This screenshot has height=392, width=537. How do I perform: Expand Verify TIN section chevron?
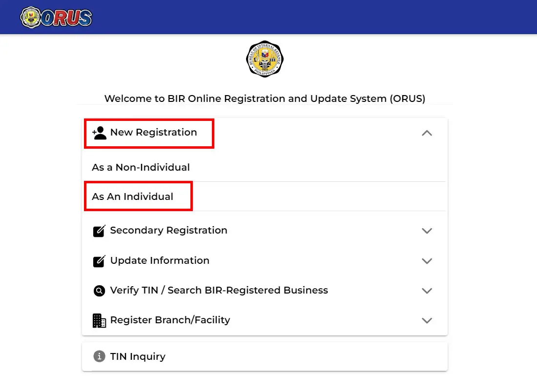[x=427, y=291]
